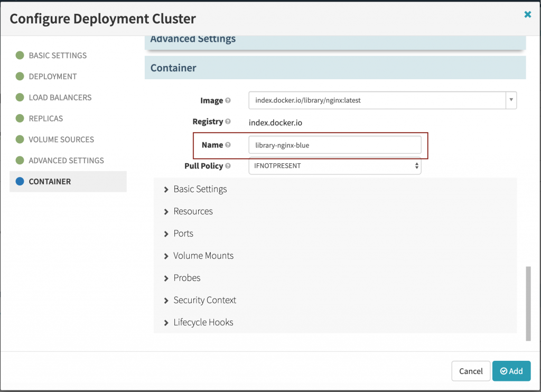Viewport: 541px width, 392px height.
Task: Close the Configure Deployment Cluster dialog
Action: coord(527,15)
